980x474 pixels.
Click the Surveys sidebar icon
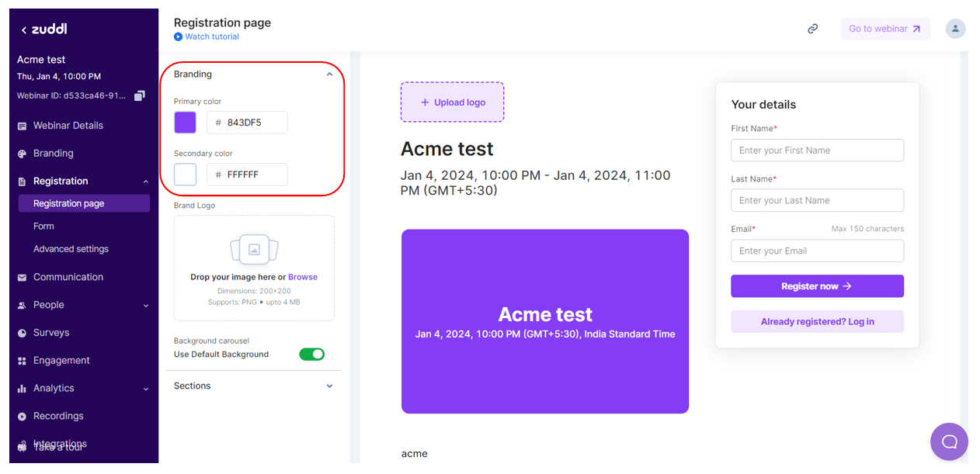point(22,333)
